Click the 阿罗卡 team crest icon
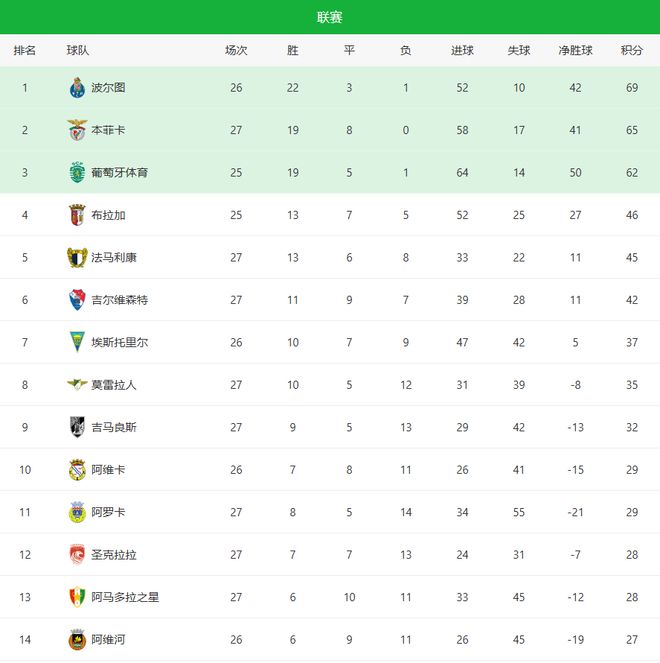Screen dimensions: 660x663 click(77, 512)
